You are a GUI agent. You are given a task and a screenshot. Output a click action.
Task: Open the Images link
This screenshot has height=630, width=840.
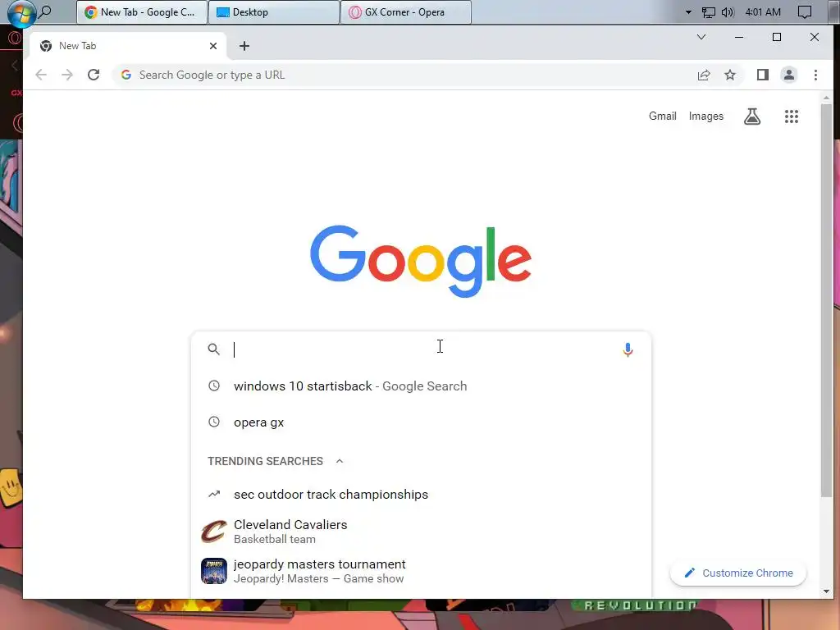point(706,116)
